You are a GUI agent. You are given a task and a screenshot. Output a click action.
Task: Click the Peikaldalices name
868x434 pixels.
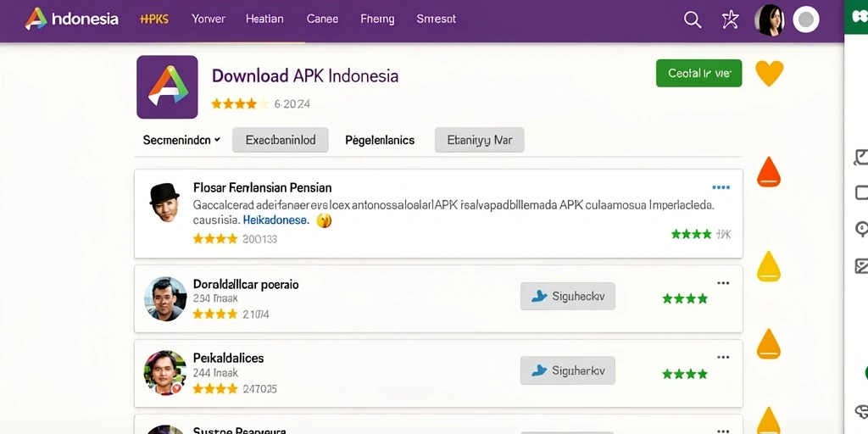point(228,358)
